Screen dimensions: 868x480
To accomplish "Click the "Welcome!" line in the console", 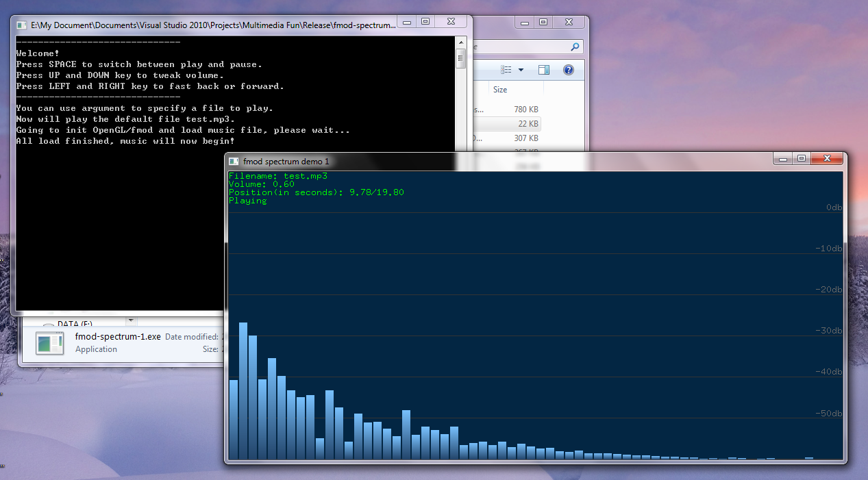I will 38,53.
